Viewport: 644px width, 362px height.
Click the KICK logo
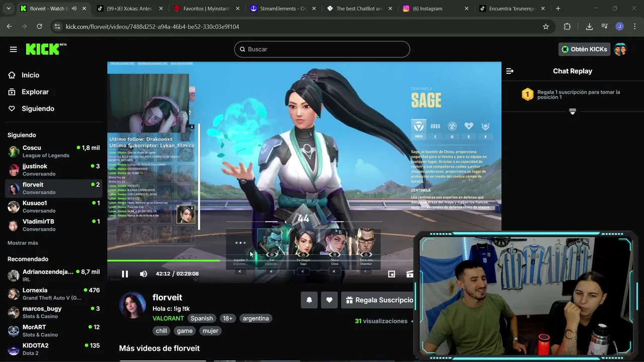pyautogui.click(x=46, y=49)
